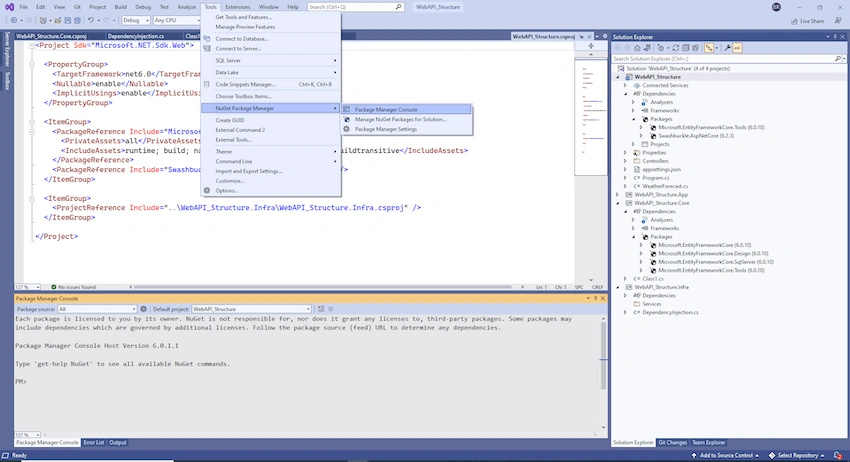Open the Debug configuration dropdown

tap(136, 20)
